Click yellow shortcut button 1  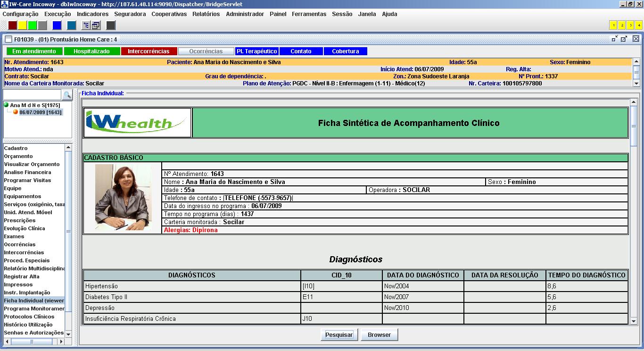click(x=613, y=25)
